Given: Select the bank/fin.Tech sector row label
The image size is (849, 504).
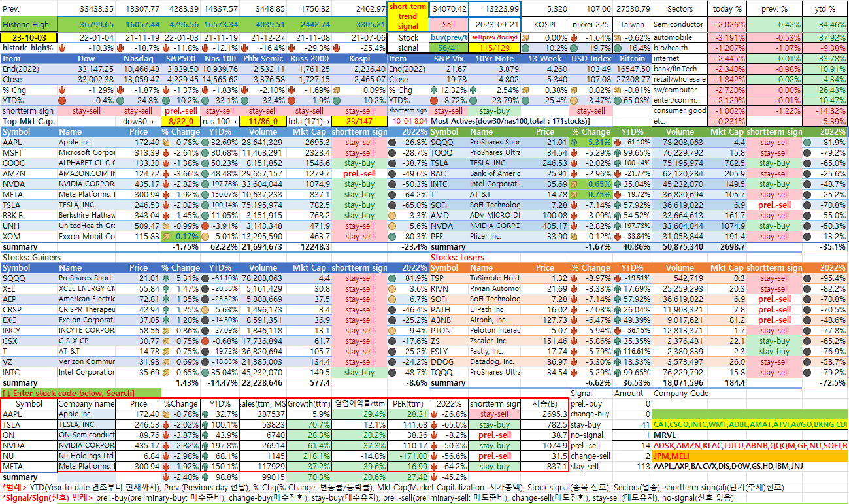Looking at the screenshot, I should 680,69.
